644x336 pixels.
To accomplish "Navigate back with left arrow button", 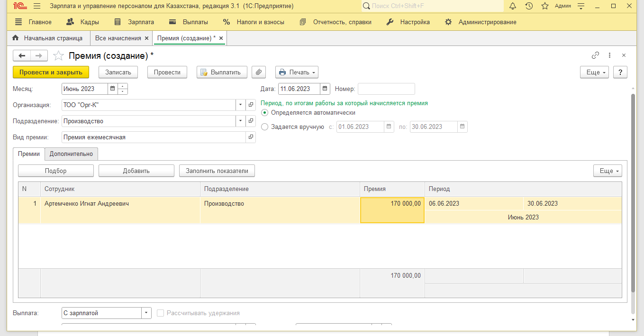I will point(22,56).
